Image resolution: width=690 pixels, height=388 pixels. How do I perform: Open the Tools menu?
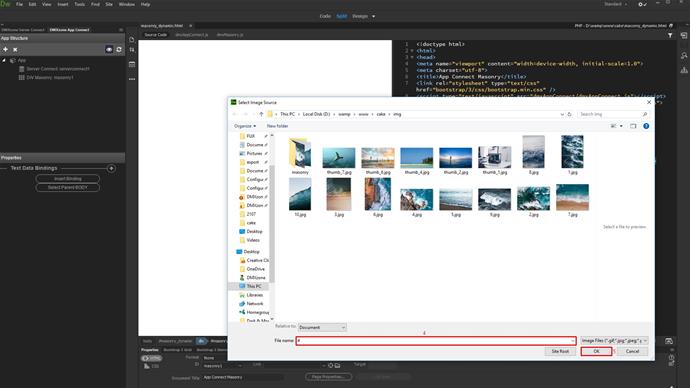80,4
